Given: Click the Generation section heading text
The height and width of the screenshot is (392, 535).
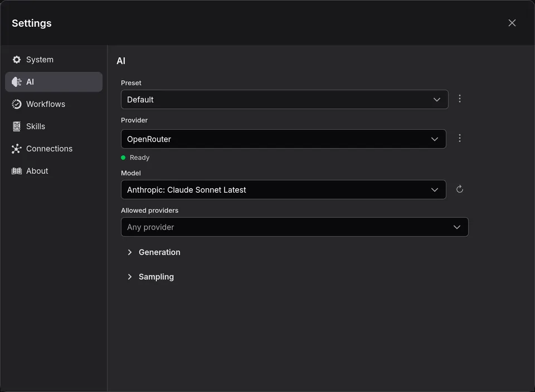Looking at the screenshot, I should click(x=159, y=252).
